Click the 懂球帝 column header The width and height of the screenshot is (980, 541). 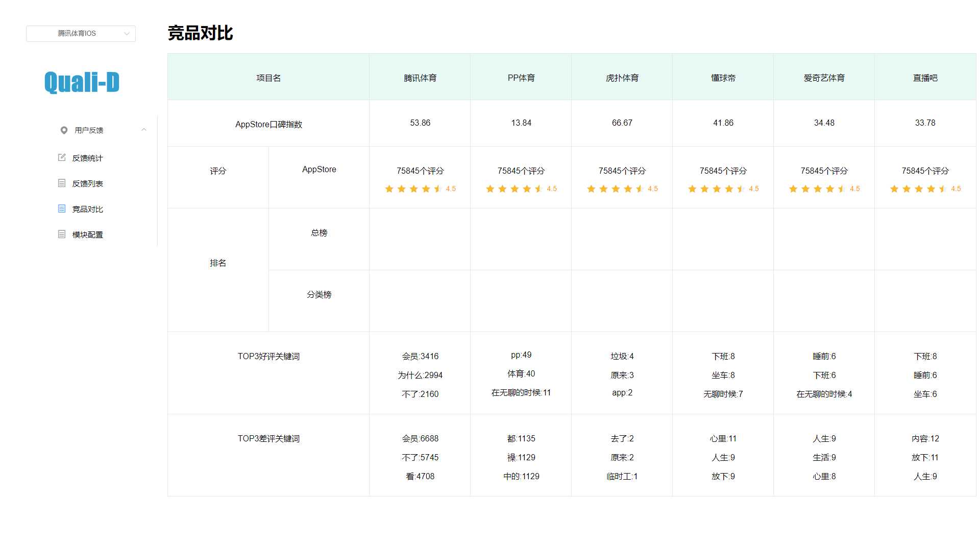pyautogui.click(x=723, y=78)
